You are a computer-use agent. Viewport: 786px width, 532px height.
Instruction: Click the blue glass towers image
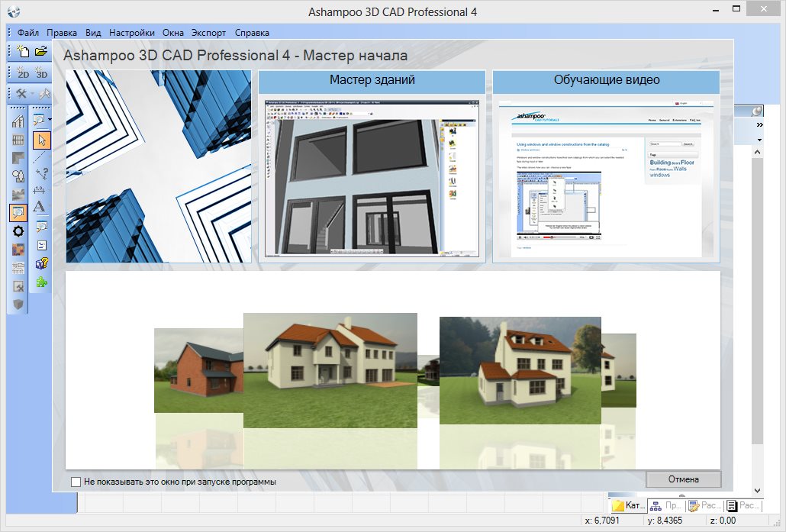(x=159, y=166)
